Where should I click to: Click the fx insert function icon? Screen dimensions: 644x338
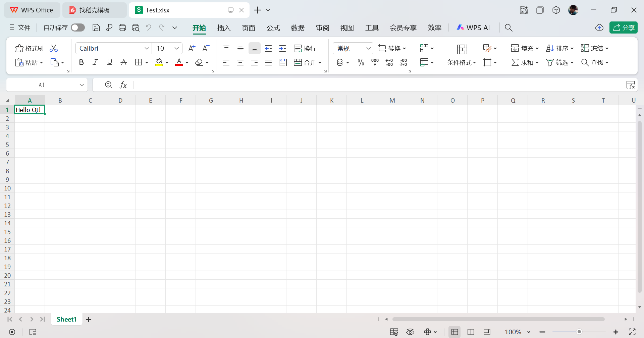coord(123,85)
